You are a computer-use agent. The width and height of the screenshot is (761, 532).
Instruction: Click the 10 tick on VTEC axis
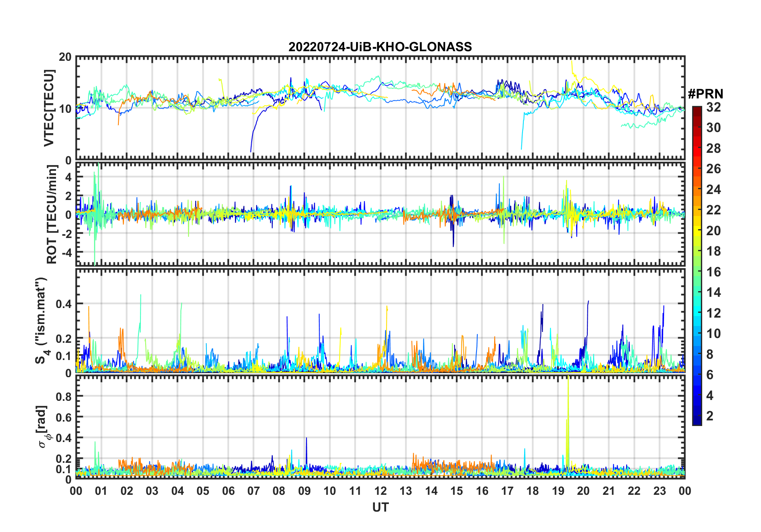[x=65, y=108]
